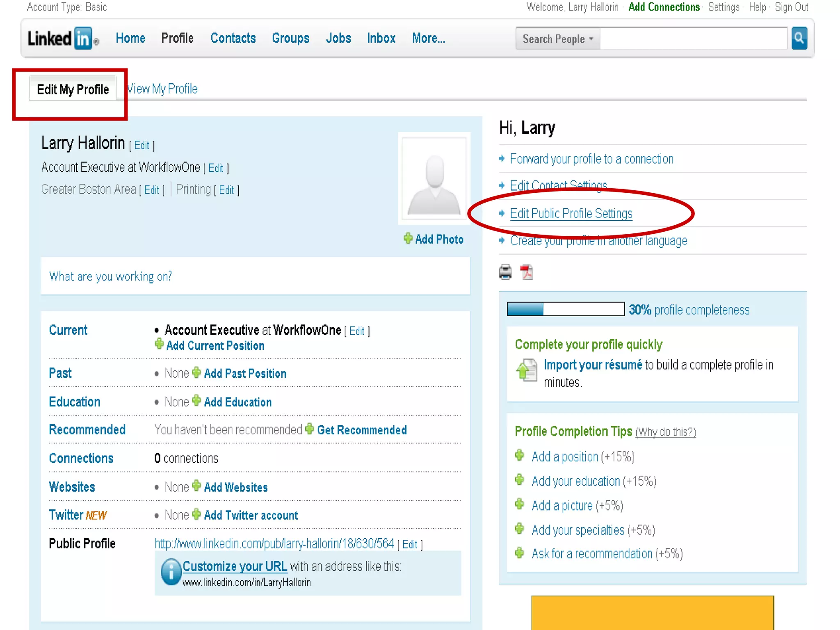Click the 30% profile completeness bar
The height and width of the screenshot is (630, 840).
click(x=565, y=309)
